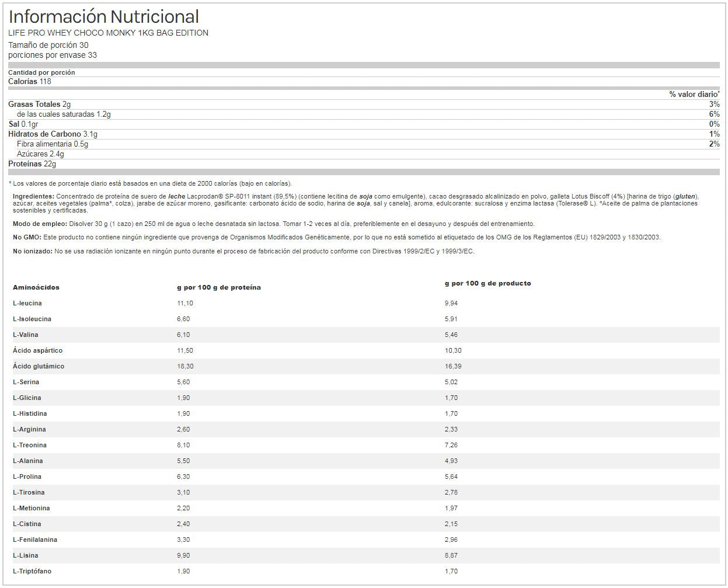Click 'g por 100 g de proteína' header
The height and width of the screenshot is (588, 728).
[x=219, y=287]
